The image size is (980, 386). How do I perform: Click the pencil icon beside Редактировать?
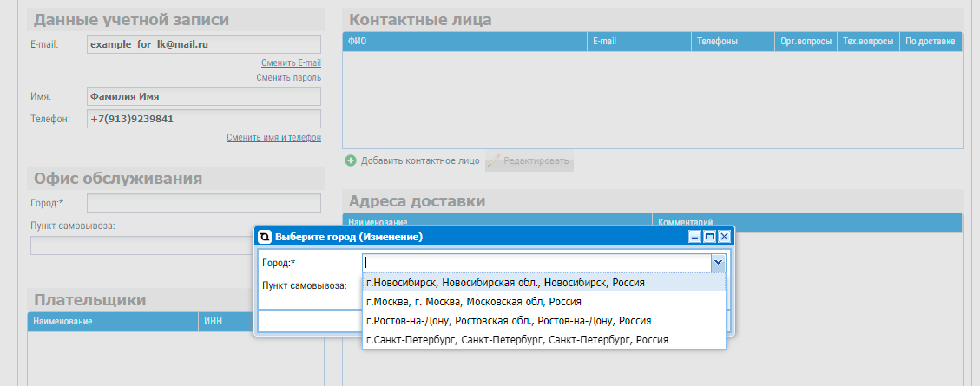tap(493, 160)
